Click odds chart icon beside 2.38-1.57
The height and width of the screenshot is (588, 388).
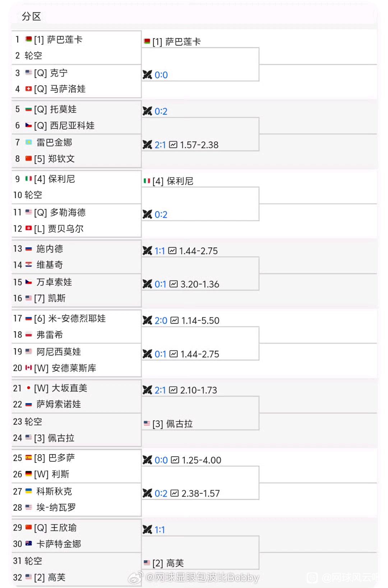click(x=175, y=493)
